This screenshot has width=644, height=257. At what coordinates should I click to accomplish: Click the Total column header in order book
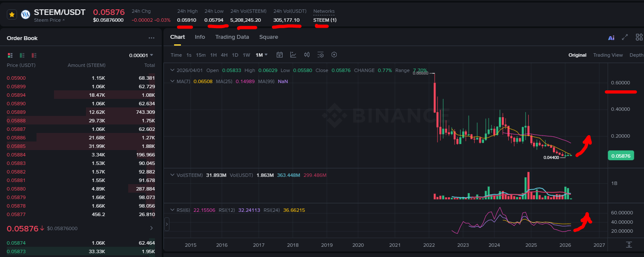tap(149, 65)
